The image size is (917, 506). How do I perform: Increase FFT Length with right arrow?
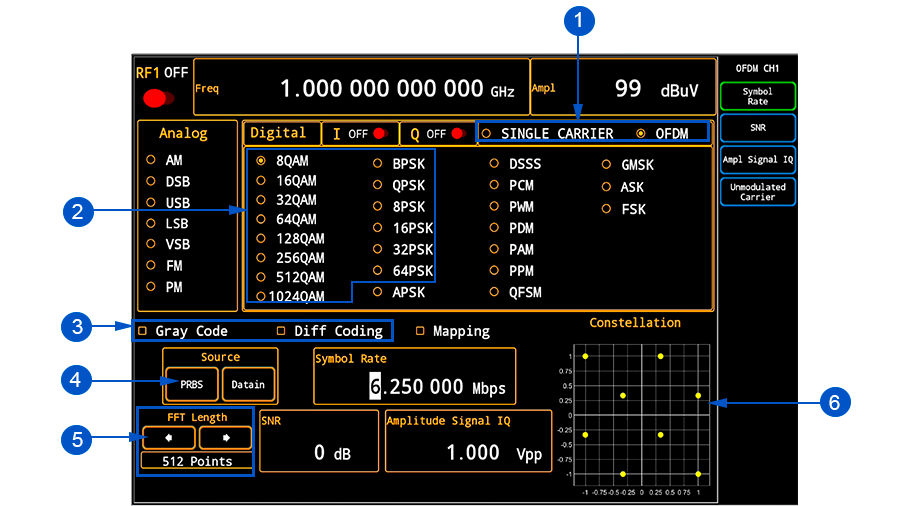(226, 438)
